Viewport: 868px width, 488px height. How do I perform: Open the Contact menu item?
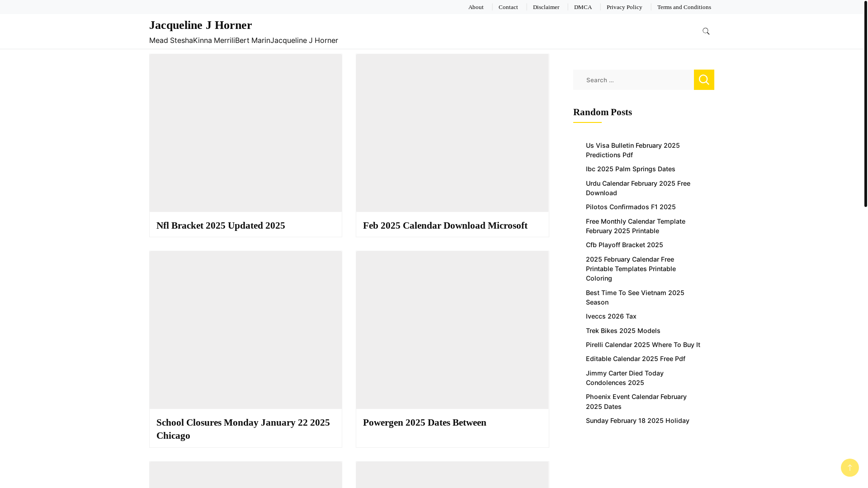pos(508,7)
